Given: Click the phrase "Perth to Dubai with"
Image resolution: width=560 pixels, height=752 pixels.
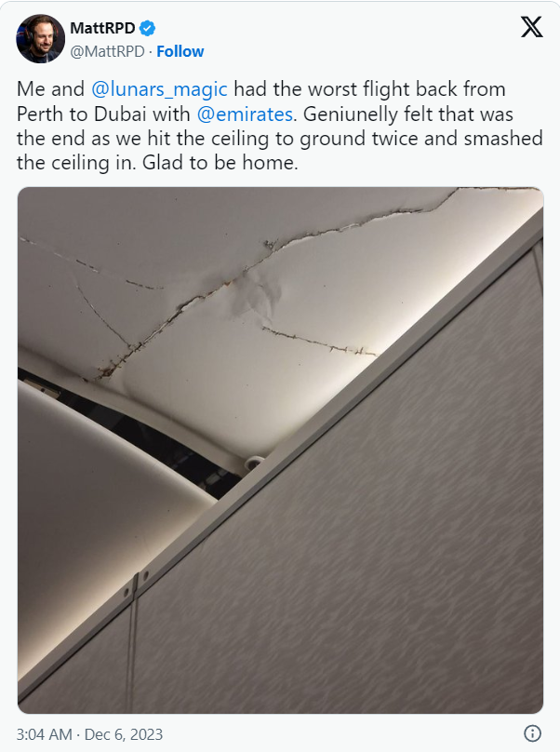Looking at the screenshot, I should (x=103, y=114).
